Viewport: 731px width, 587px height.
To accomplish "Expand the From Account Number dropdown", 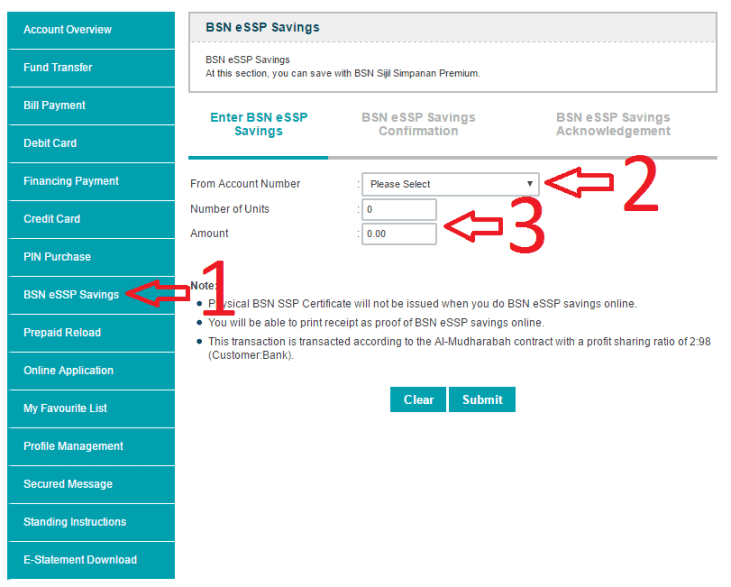I will [450, 184].
